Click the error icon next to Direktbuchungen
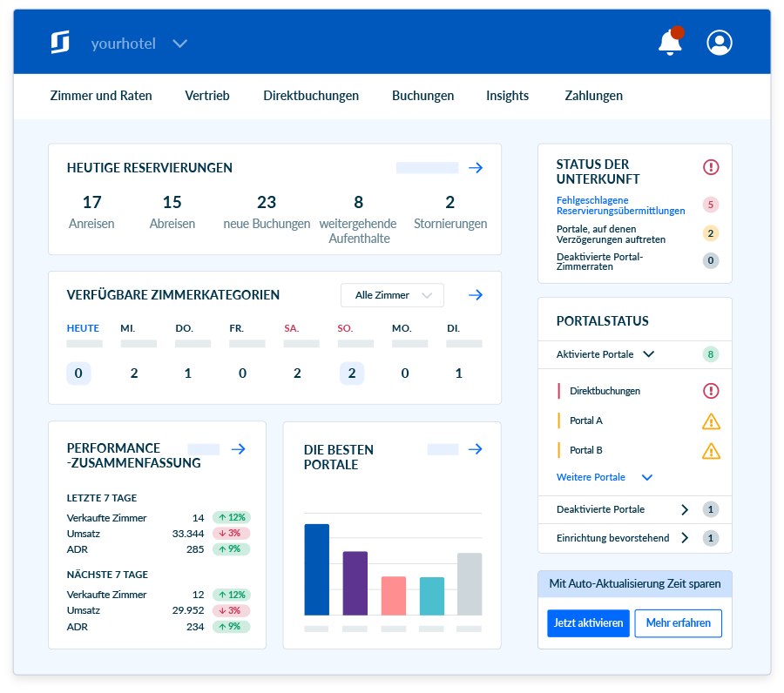784x693 pixels. click(x=711, y=391)
